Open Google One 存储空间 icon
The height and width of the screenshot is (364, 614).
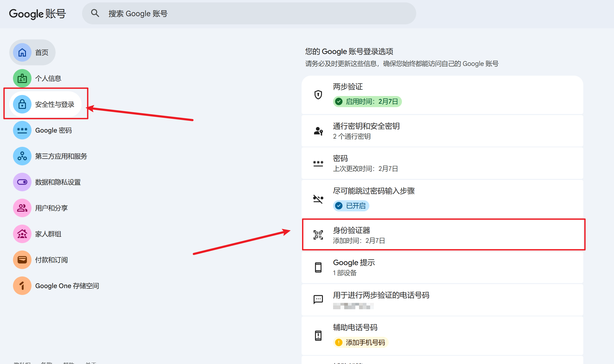pyautogui.click(x=22, y=286)
